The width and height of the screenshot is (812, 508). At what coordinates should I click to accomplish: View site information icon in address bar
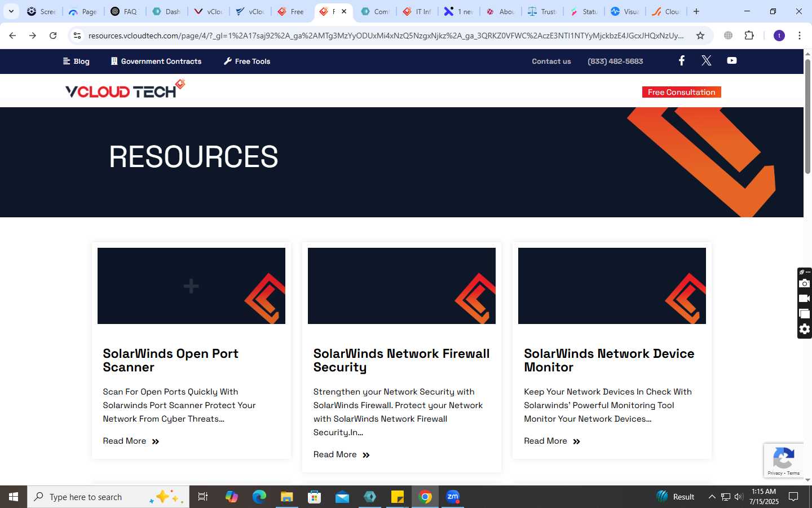77,36
